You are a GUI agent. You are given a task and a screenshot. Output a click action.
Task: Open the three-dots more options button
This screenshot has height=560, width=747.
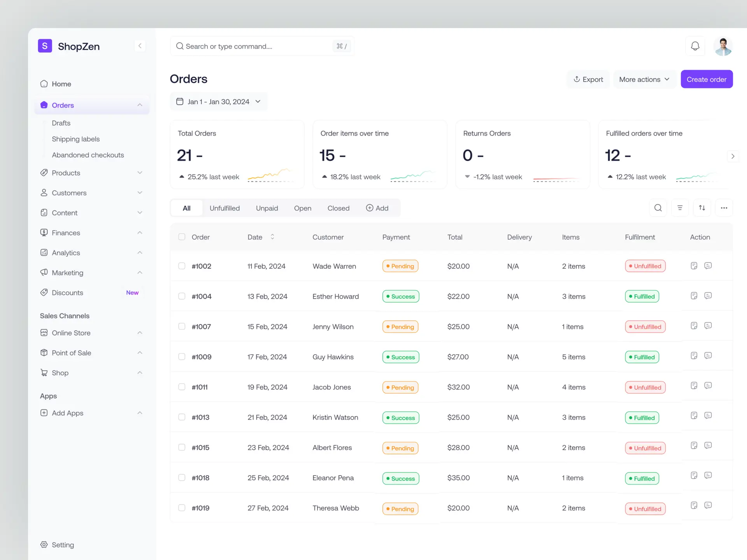pos(724,208)
